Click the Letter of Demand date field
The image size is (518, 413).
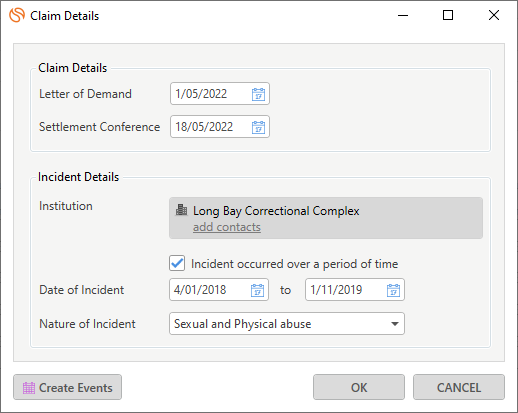(220, 94)
